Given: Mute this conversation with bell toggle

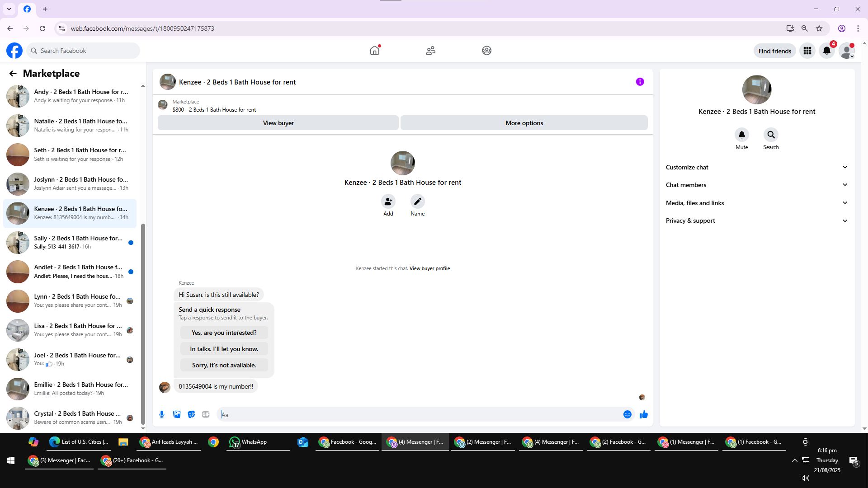Looking at the screenshot, I should (x=741, y=135).
